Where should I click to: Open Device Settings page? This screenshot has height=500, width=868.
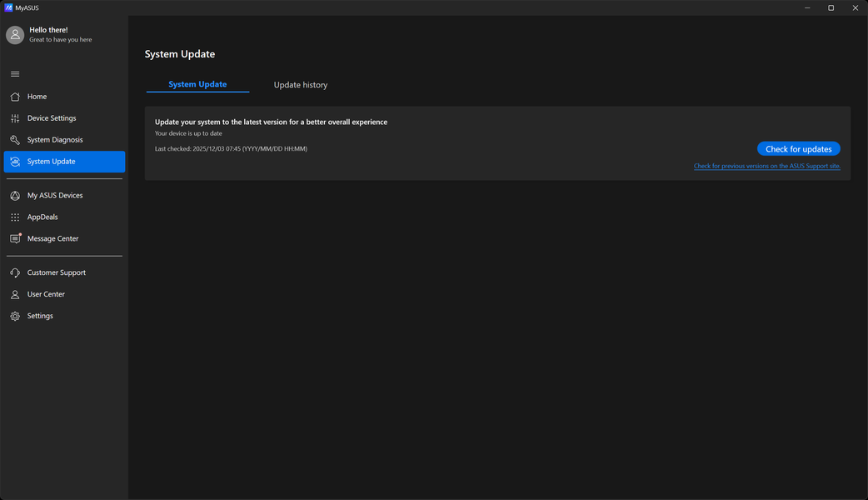(52, 118)
